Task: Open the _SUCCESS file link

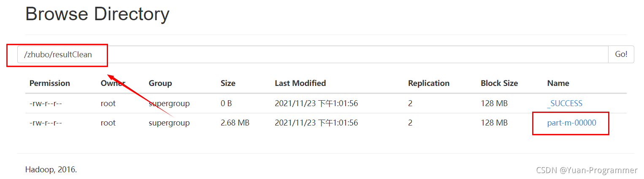Action: click(x=565, y=104)
